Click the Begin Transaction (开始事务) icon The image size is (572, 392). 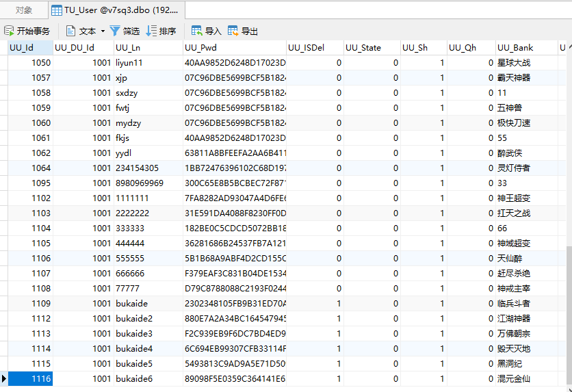point(9,31)
